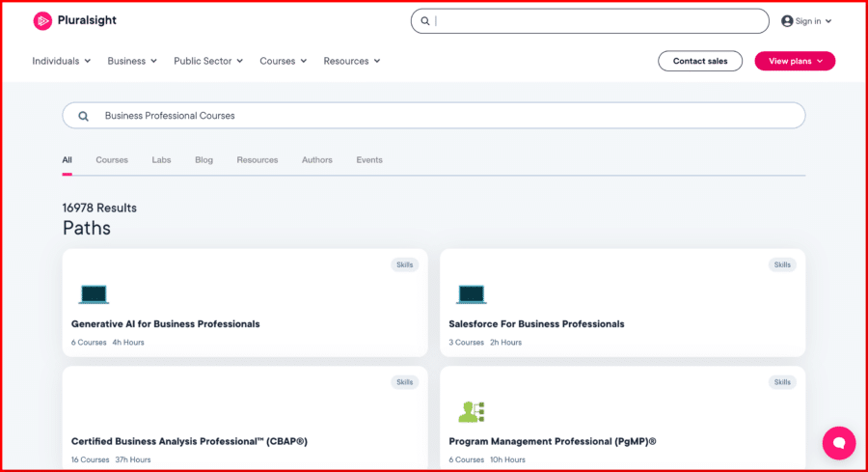This screenshot has height=472, width=868.
Task: Expand the Resources navigation menu
Action: coord(351,61)
